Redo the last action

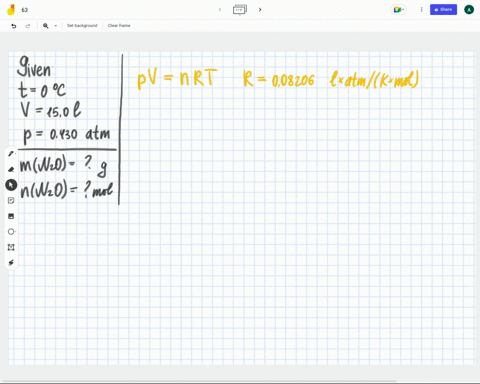click(x=28, y=26)
